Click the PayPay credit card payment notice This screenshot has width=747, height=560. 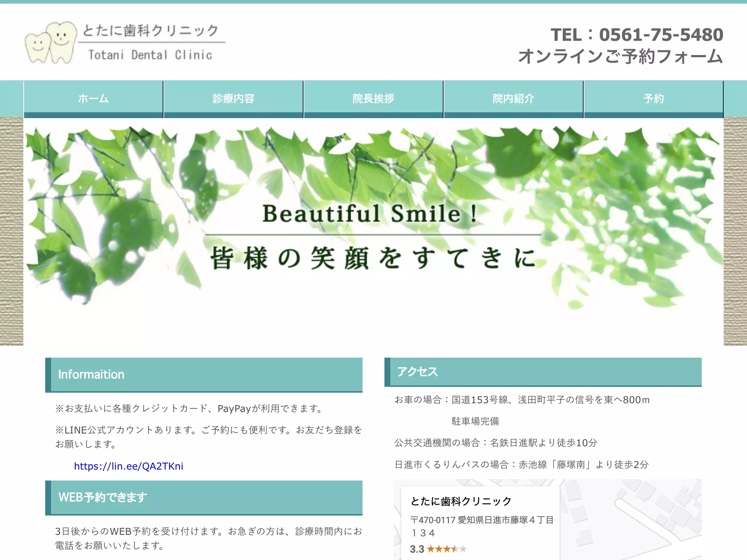pos(190,409)
